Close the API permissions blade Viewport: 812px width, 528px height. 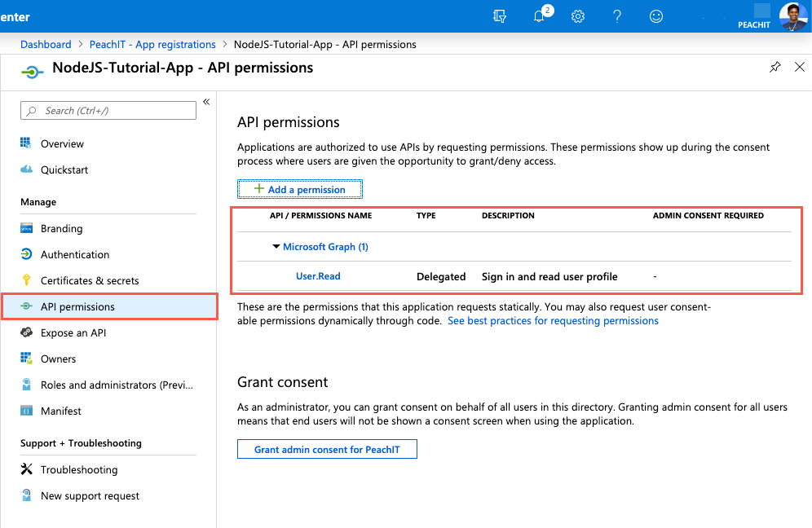(800, 67)
